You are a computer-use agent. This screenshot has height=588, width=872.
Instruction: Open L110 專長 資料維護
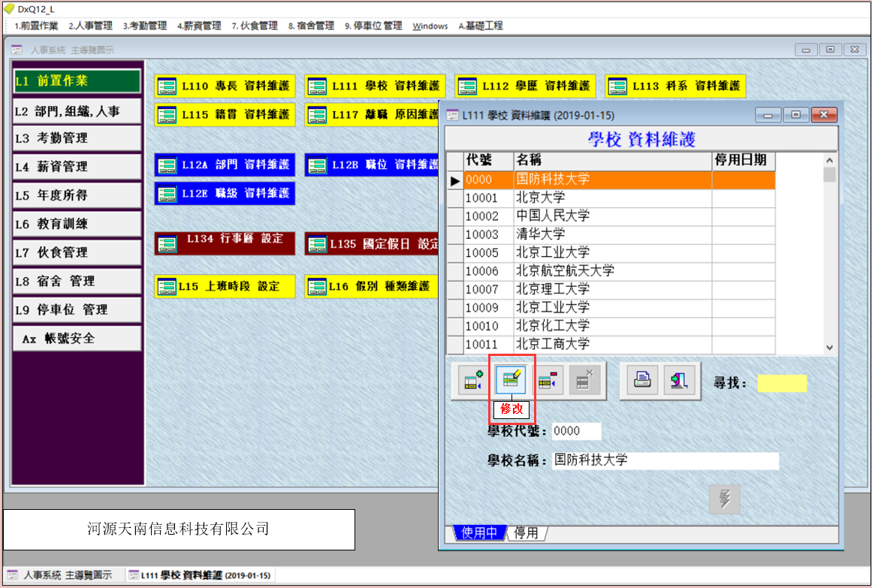pos(225,86)
